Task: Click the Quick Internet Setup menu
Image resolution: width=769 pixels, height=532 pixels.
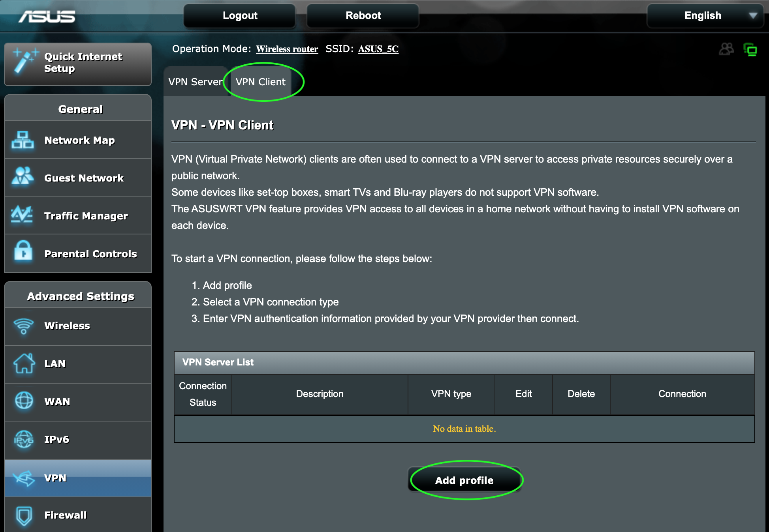Action: (77, 63)
